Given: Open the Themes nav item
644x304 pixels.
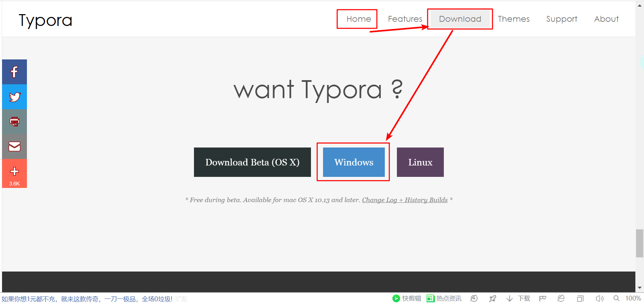Looking at the screenshot, I should (x=514, y=19).
